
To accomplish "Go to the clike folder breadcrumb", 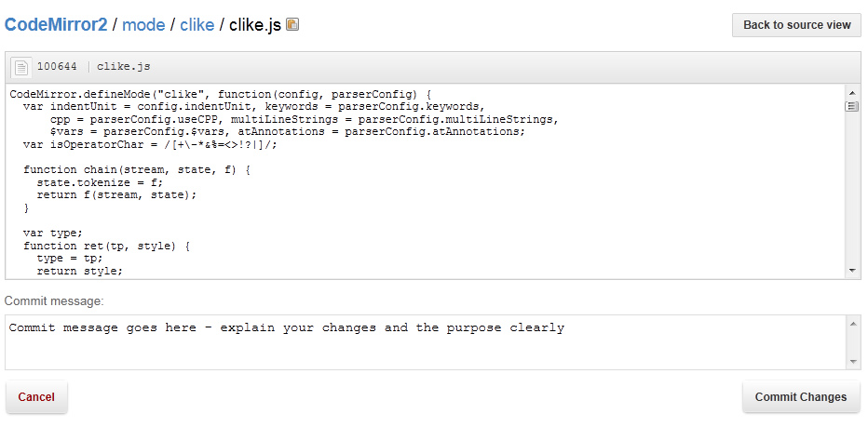I will [x=197, y=25].
